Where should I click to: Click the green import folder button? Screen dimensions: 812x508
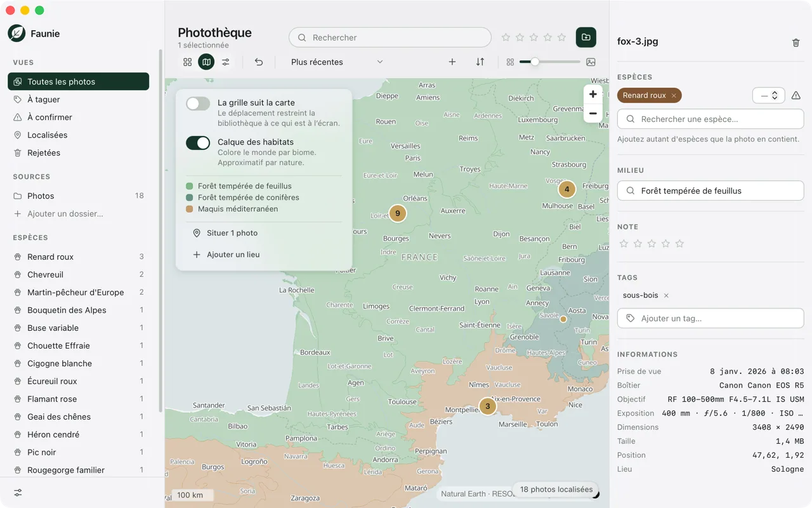586,37
